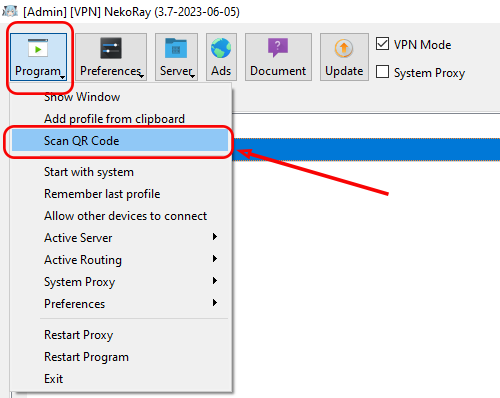The width and height of the screenshot is (500, 398).
Task: Select Scan QR Code menu entry
Action: tap(121, 141)
